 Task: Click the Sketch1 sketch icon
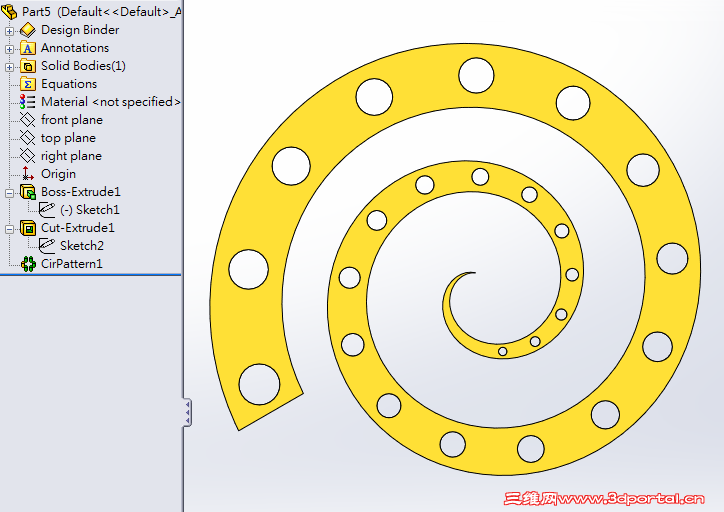coord(47,210)
